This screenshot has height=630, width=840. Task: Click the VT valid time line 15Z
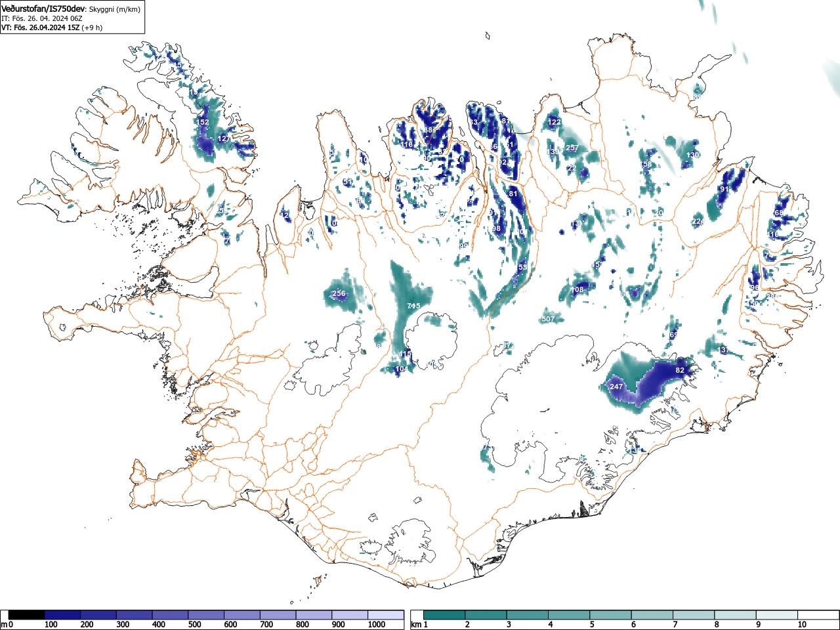point(52,28)
